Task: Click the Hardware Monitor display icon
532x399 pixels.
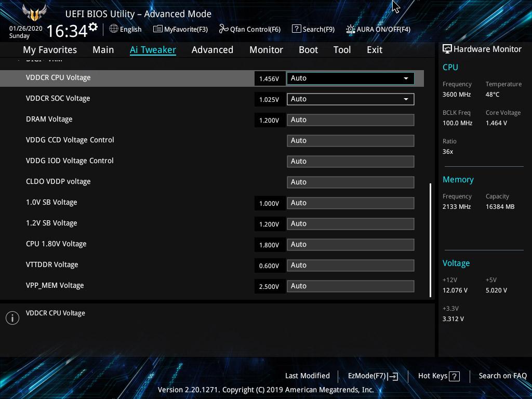Action: (447, 49)
